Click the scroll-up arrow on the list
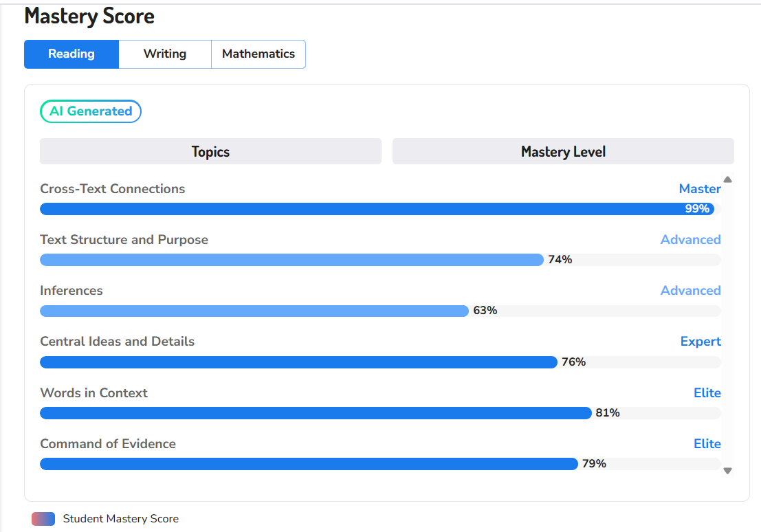 click(727, 181)
